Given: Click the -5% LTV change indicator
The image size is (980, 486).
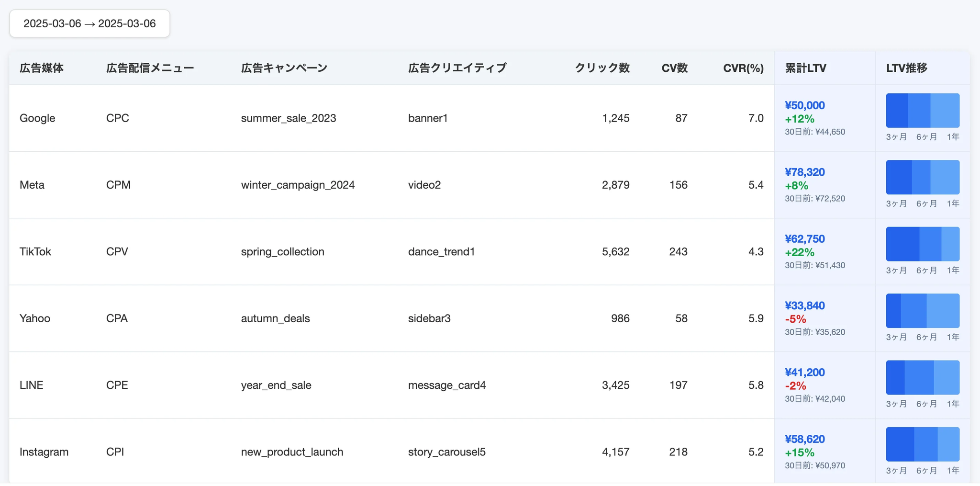Looking at the screenshot, I should pyautogui.click(x=795, y=319).
